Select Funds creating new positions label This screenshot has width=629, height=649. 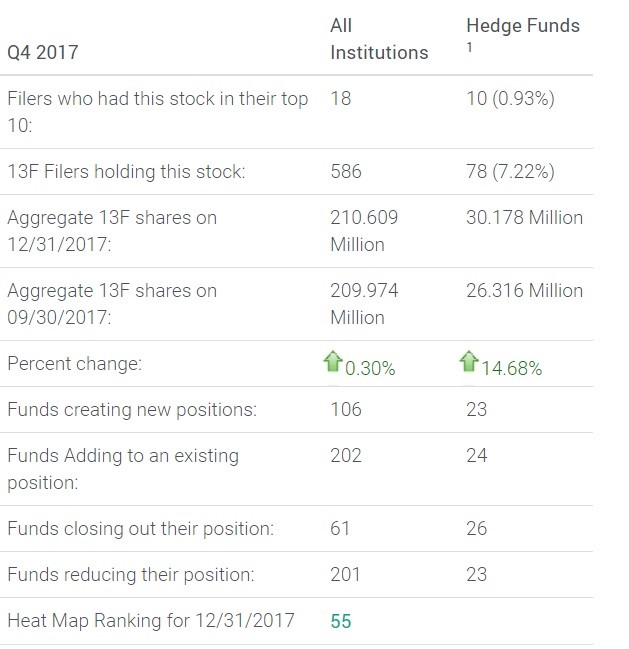click(x=131, y=409)
